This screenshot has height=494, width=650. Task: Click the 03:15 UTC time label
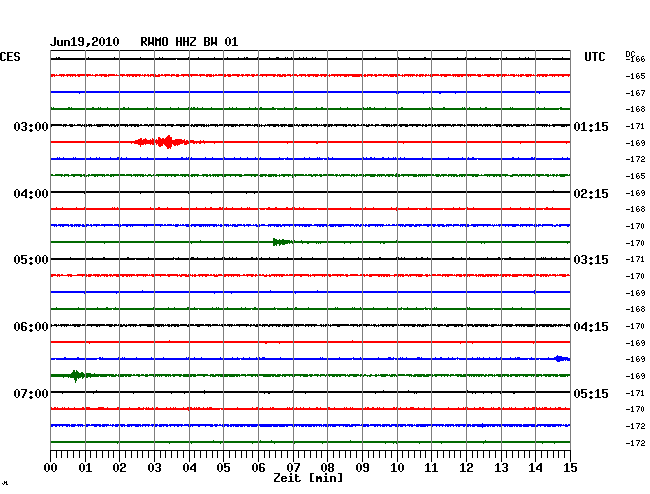pos(591,260)
